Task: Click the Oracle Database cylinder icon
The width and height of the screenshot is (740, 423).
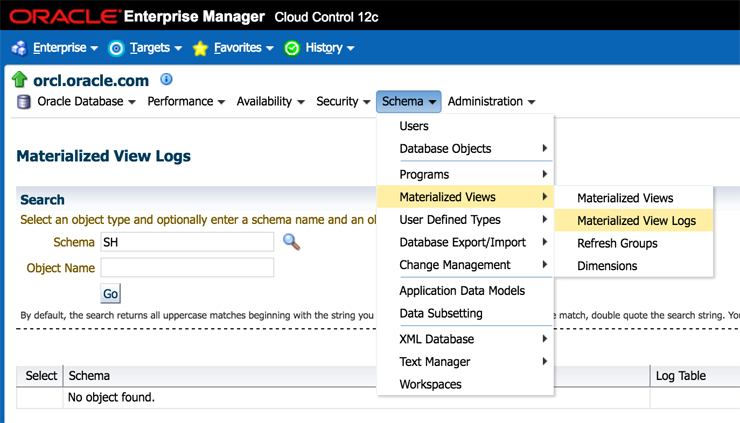Action: pyautogui.click(x=24, y=102)
